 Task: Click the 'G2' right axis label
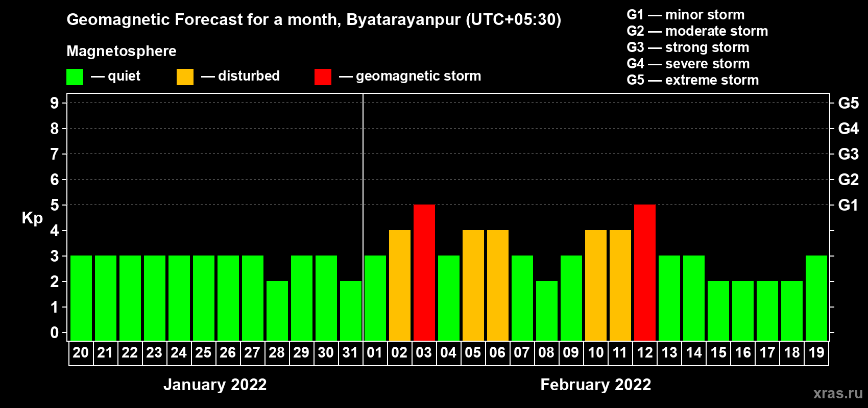point(849,180)
